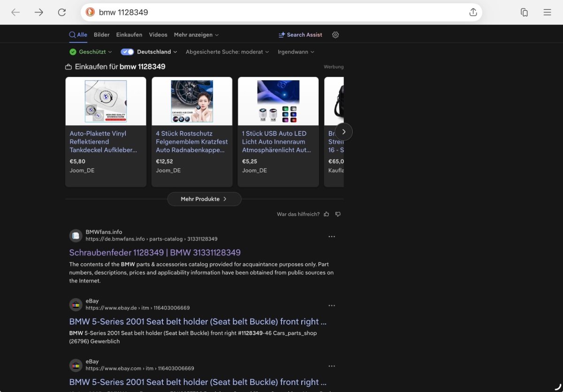Open Abgesicherte Suche moderat dropdown

[x=227, y=52]
